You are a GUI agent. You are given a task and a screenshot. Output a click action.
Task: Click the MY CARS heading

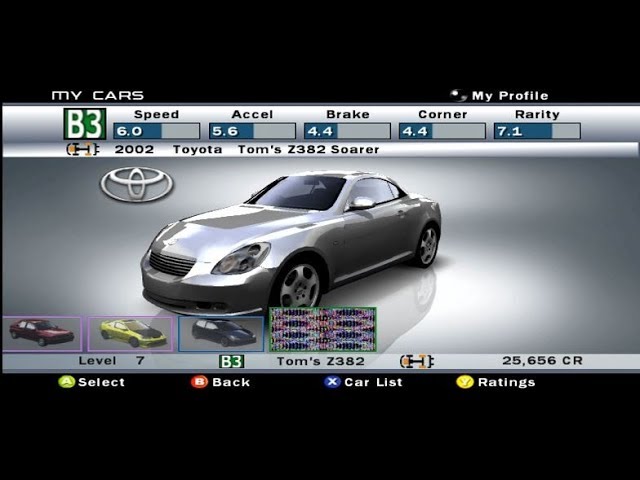(98, 96)
